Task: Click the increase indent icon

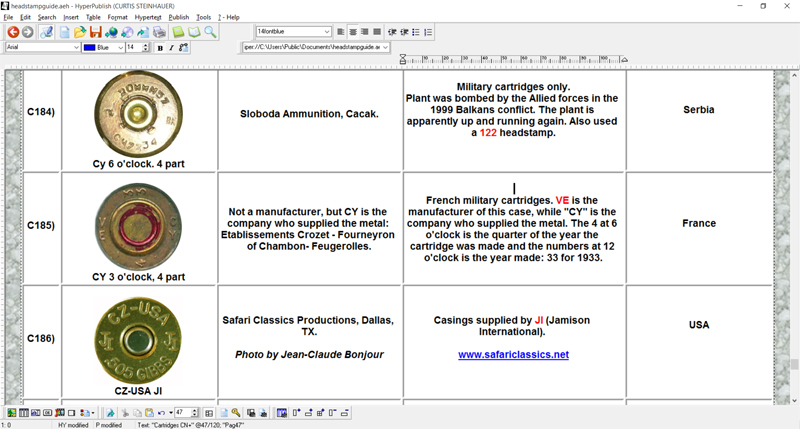Action: click(404, 32)
